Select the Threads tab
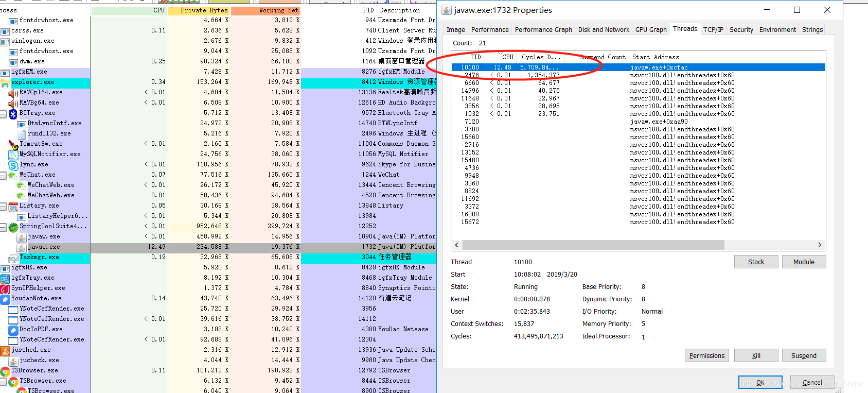 pyautogui.click(x=685, y=29)
